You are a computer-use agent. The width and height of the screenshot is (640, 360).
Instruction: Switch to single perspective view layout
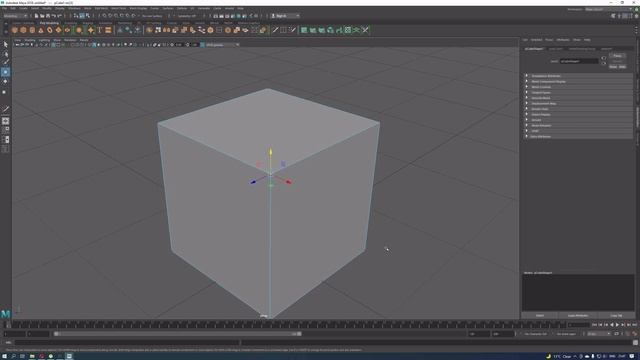5,121
